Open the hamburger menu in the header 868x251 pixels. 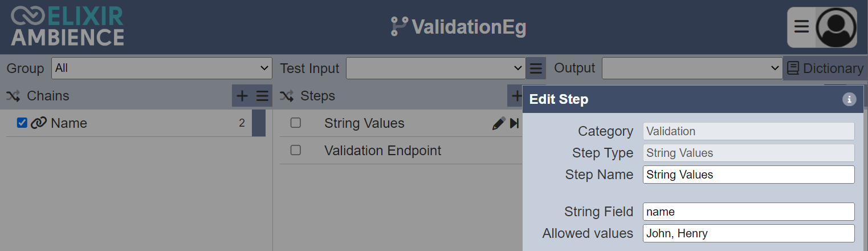(x=801, y=27)
